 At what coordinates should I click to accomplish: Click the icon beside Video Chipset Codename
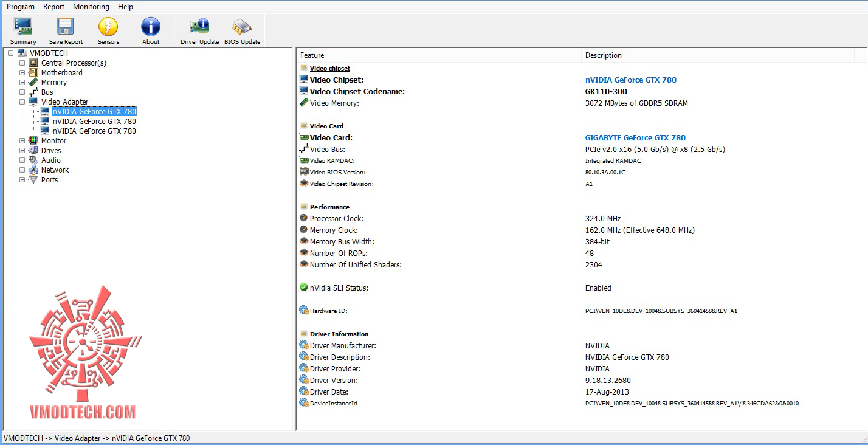[x=304, y=91]
